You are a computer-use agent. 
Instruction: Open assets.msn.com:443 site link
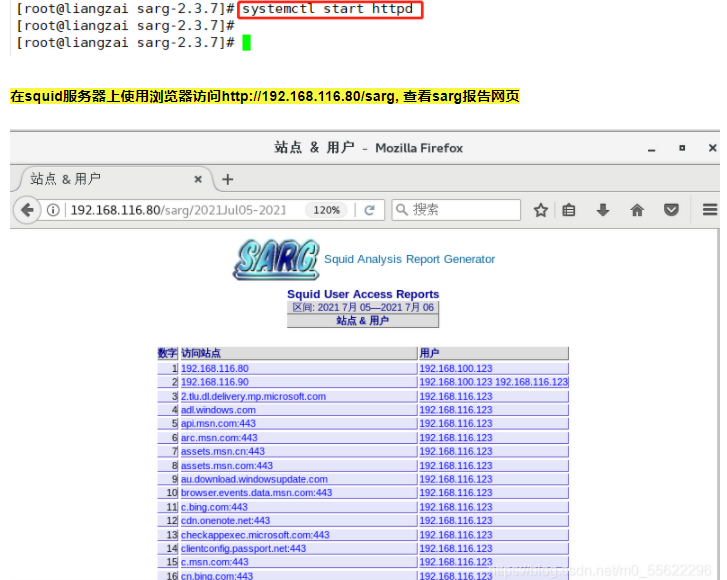tap(227, 465)
